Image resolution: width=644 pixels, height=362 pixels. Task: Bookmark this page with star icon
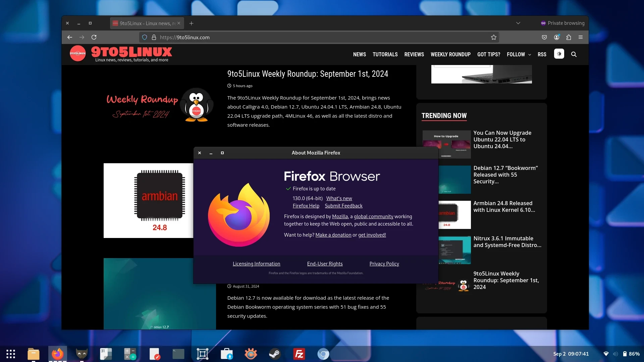point(493,37)
